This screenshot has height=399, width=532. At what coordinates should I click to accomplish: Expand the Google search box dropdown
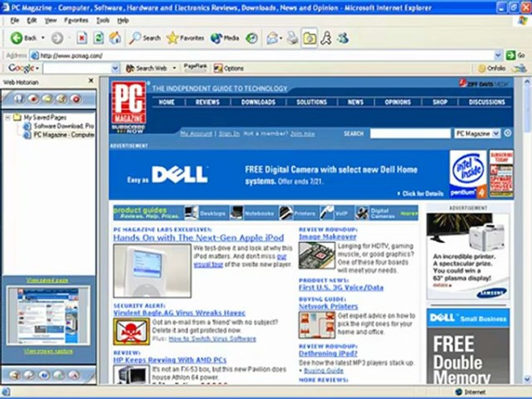point(115,68)
